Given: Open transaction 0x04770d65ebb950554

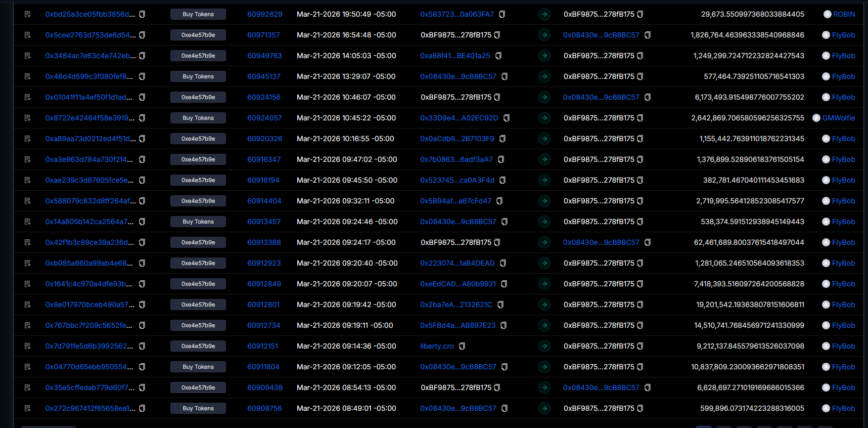Looking at the screenshot, I should point(89,367).
